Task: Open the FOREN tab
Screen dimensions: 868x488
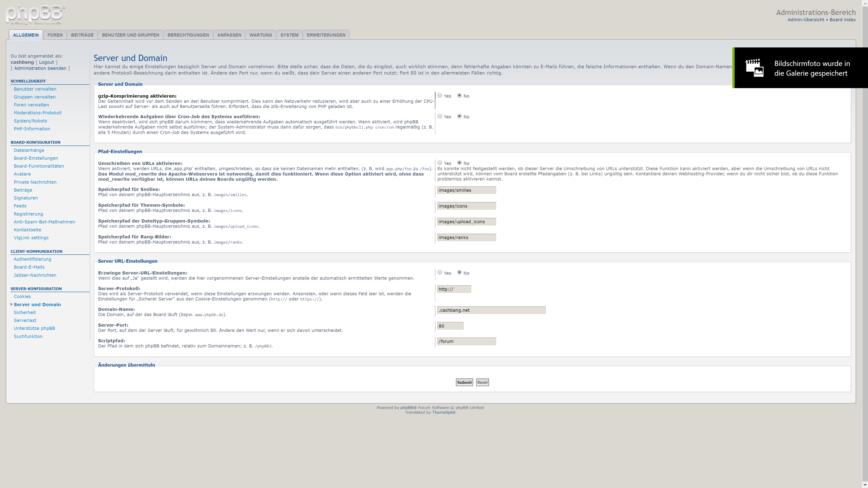Action: (x=55, y=35)
